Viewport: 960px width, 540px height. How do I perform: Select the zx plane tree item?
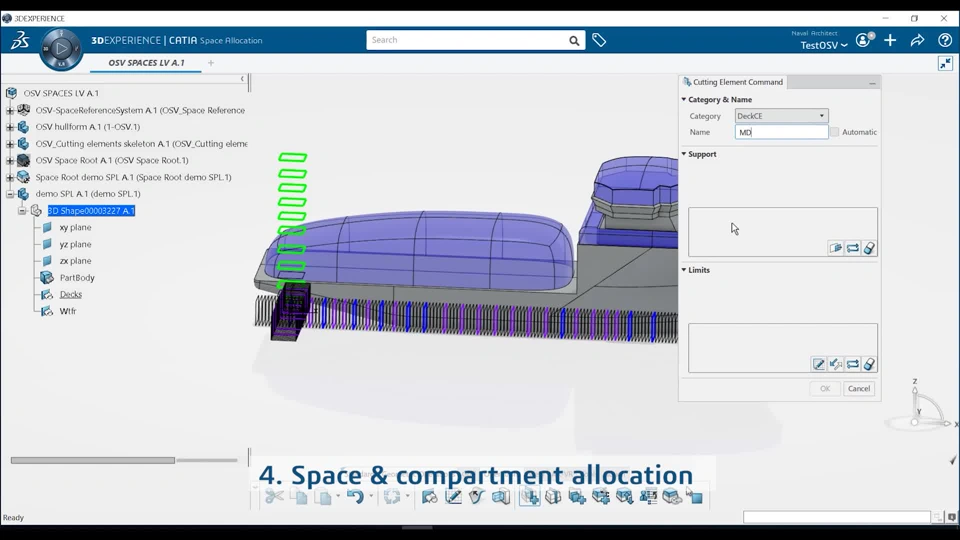[75, 261]
